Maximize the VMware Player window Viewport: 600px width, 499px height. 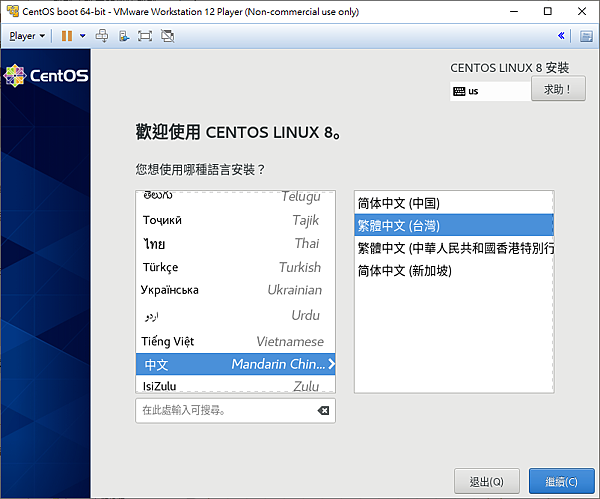[x=548, y=11]
